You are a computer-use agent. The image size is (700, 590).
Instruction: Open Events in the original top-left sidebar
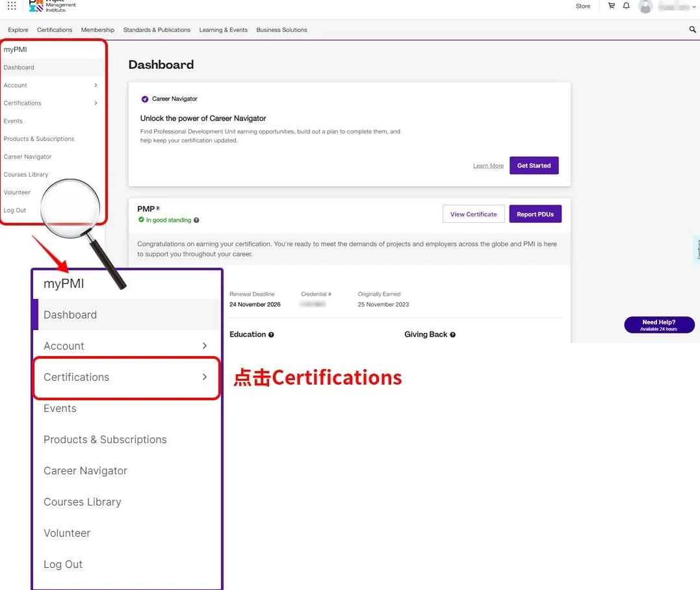(13, 121)
